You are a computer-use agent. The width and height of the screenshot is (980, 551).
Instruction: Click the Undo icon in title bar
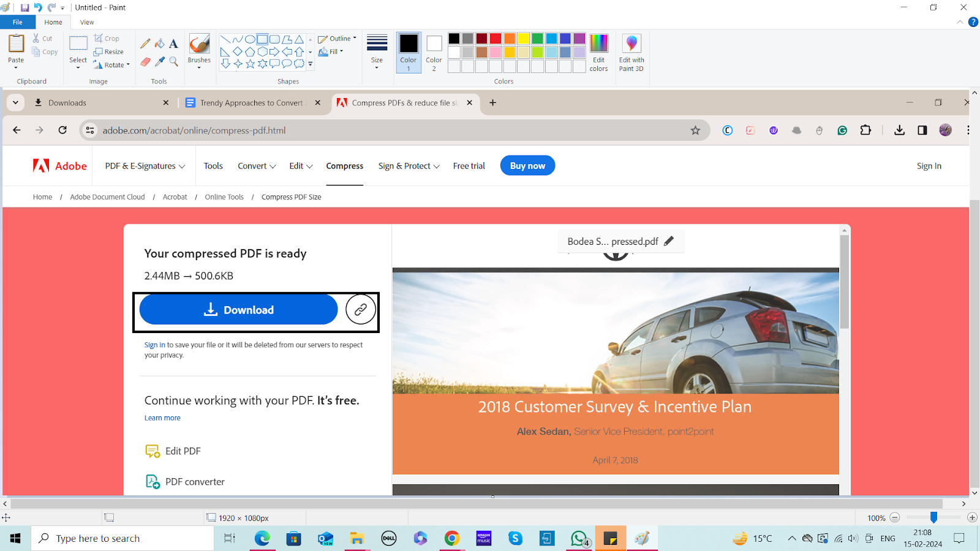(38, 8)
